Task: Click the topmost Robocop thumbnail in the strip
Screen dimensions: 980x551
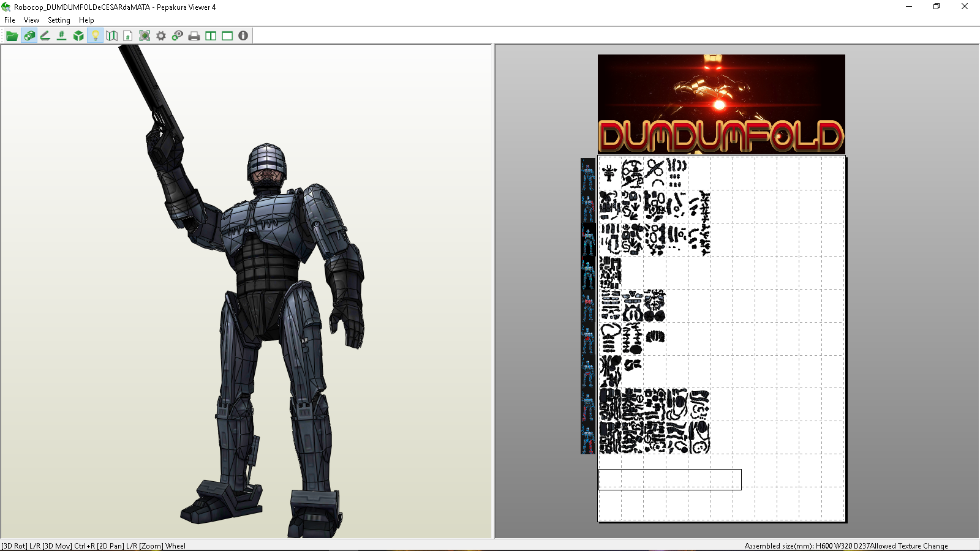Action: coord(588,174)
